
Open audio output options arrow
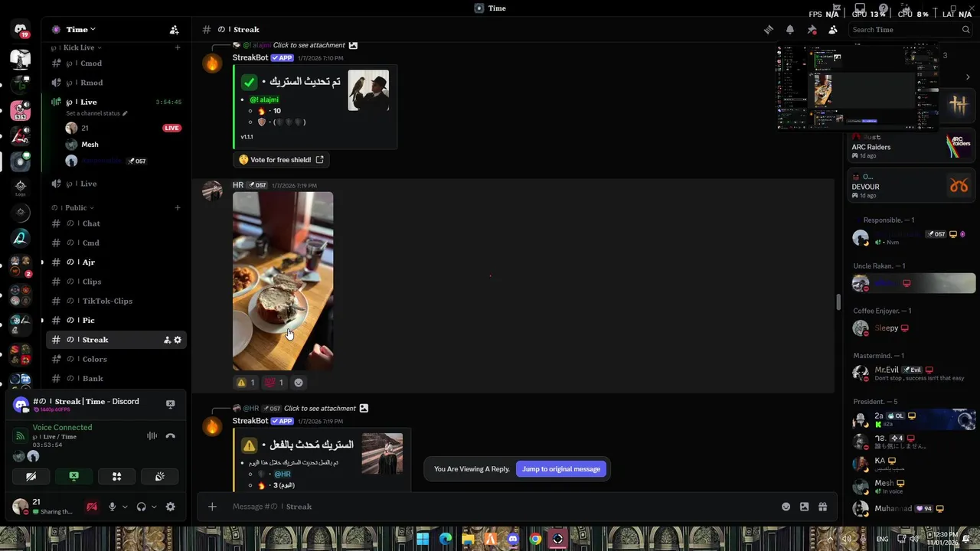[154, 507]
